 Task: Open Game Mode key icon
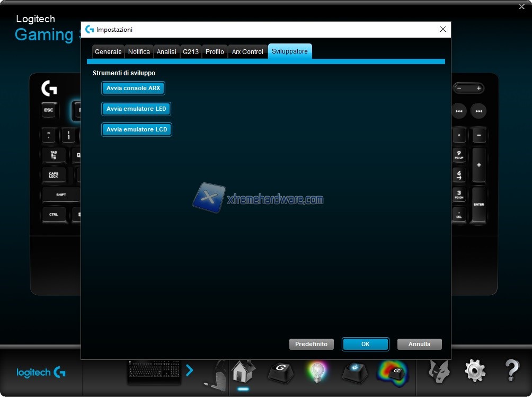click(x=354, y=371)
